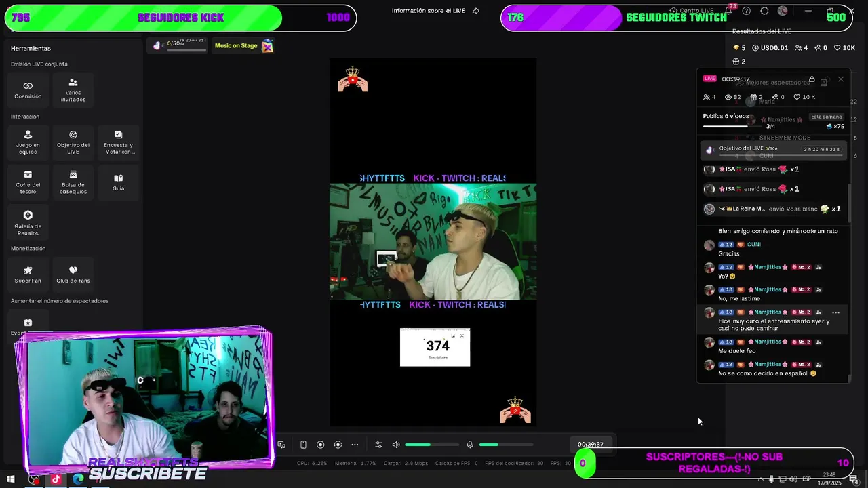Viewport: 868px width, 488px height.
Task: Open Bolsa de obsequios tool
Action: tap(73, 182)
